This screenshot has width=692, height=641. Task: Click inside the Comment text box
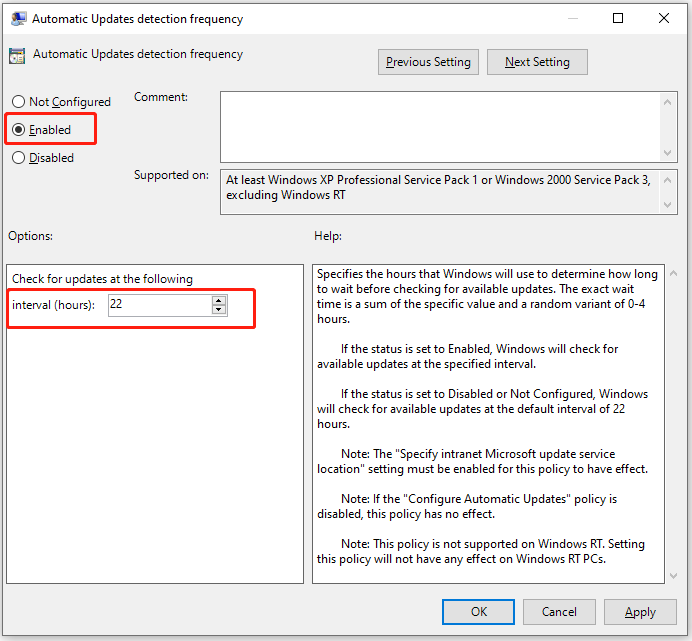coord(440,127)
